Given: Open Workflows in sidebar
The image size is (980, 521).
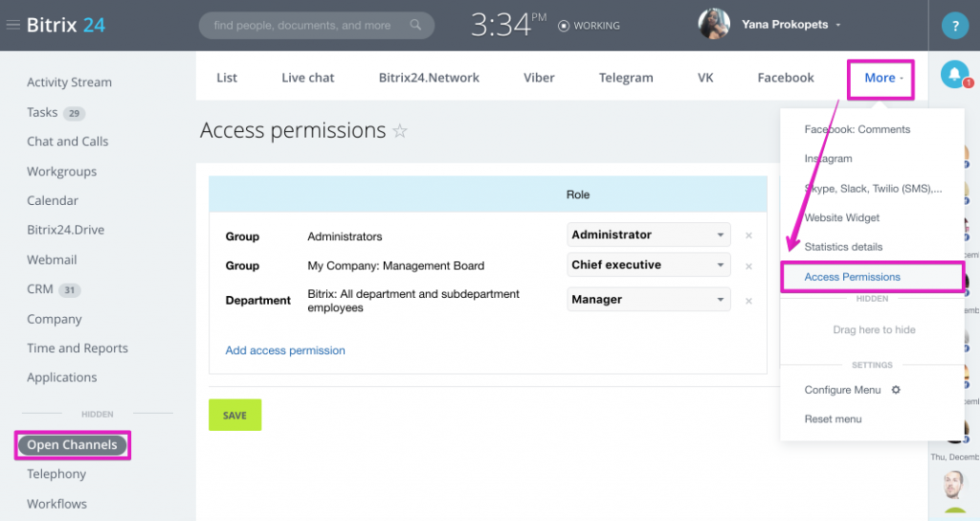Looking at the screenshot, I should 56,504.
